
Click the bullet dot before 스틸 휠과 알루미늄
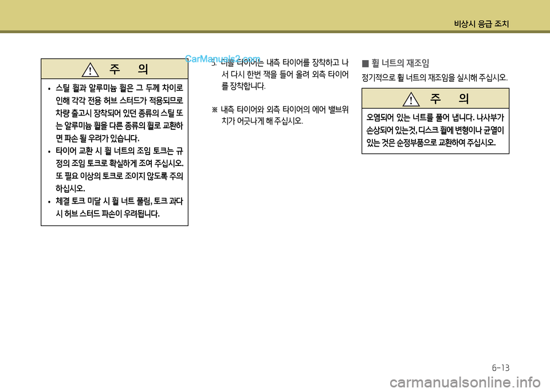50,89
